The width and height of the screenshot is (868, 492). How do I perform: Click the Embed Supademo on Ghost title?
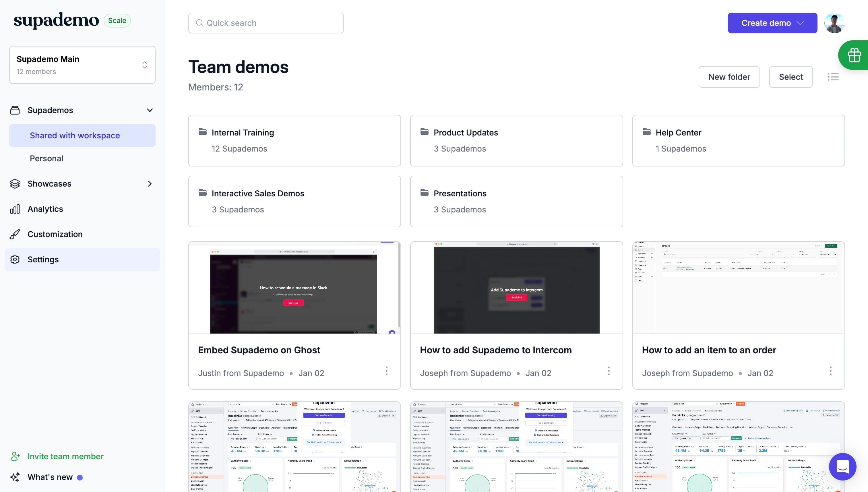pos(259,350)
